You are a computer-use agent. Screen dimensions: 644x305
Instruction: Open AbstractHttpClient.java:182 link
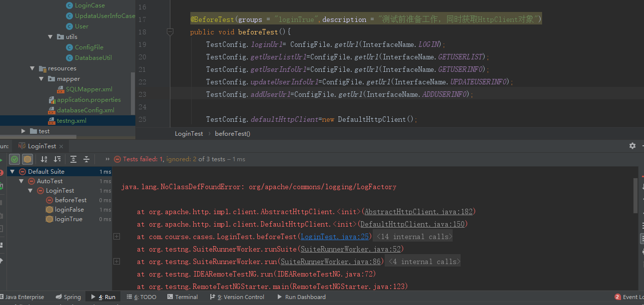[x=418, y=212]
